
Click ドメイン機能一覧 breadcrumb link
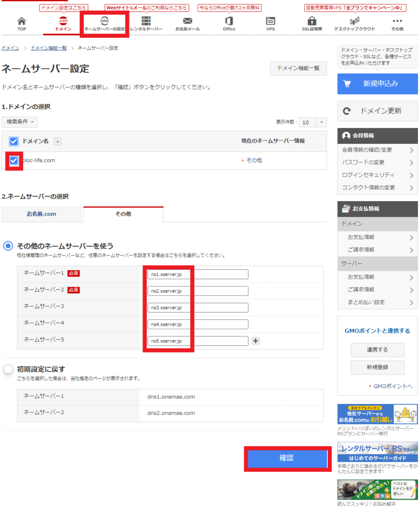pos(48,48)
